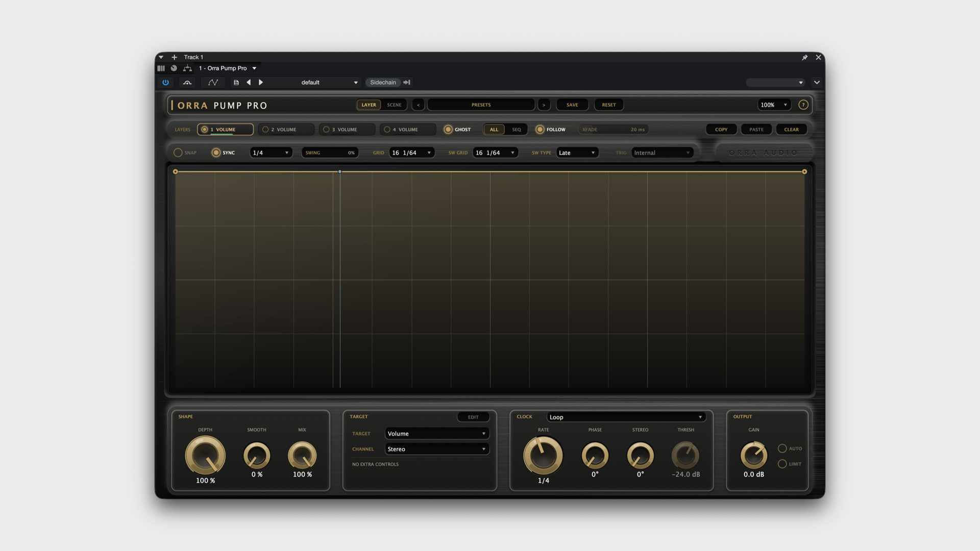
Task: Collapse the track header triangle
Action: [161, 57]
